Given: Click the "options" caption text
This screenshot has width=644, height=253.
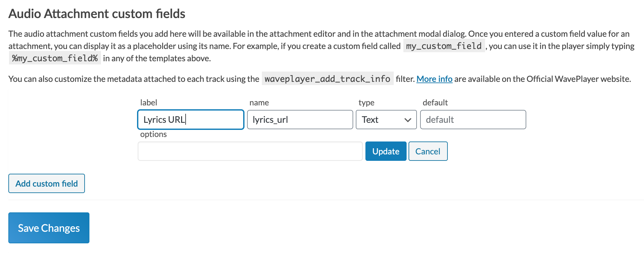Looking at the screenshot, I should click(x=153, y=134).
